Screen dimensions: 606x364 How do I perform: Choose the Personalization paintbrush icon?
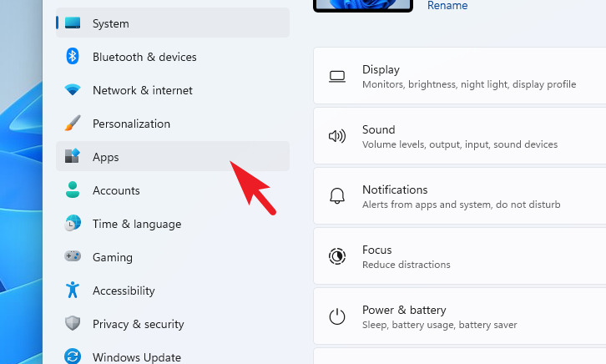coord(73,124)
